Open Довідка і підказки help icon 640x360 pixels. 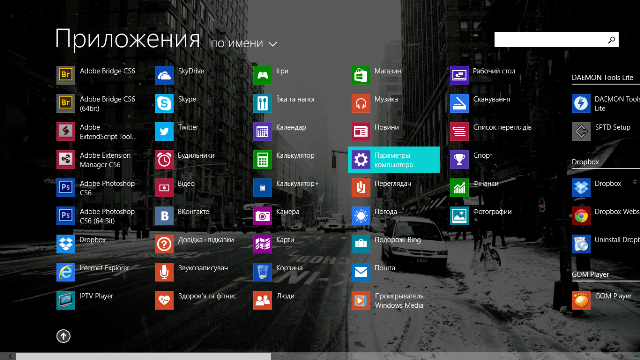click(x=164, y=244)
